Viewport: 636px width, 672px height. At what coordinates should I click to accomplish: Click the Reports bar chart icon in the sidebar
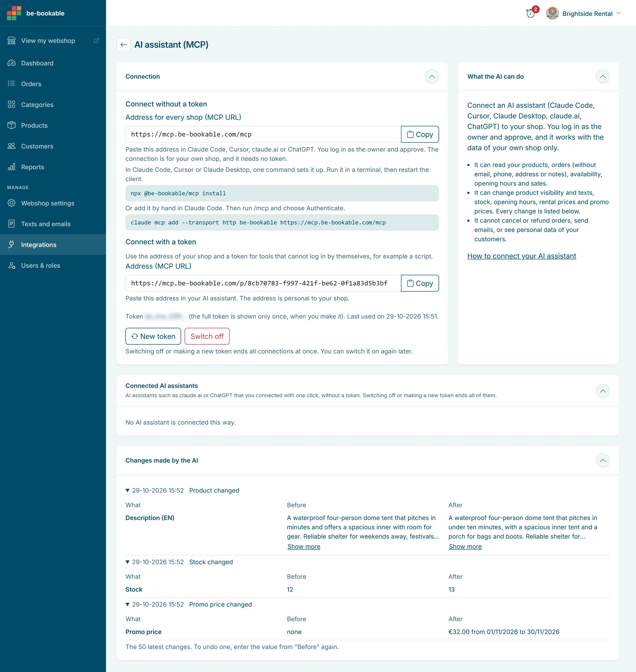[x=12, y=167]
